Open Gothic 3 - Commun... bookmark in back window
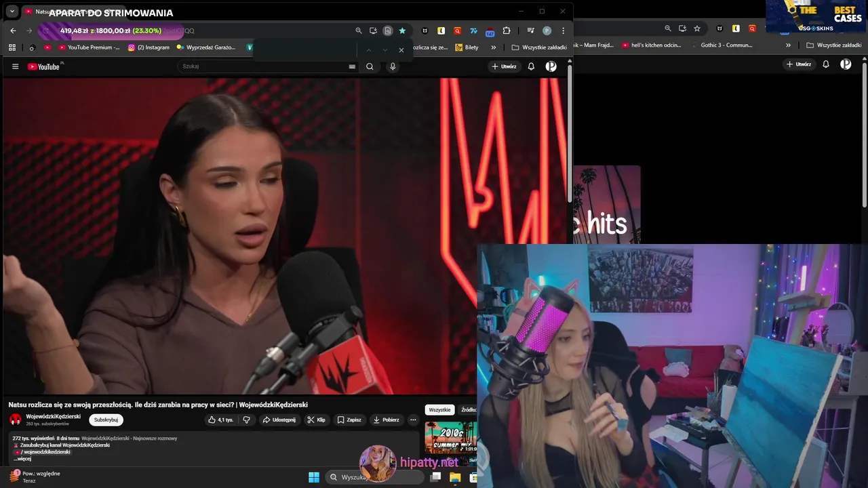The width and height of the screenshot is (868, 488). (x=722, y=45)
